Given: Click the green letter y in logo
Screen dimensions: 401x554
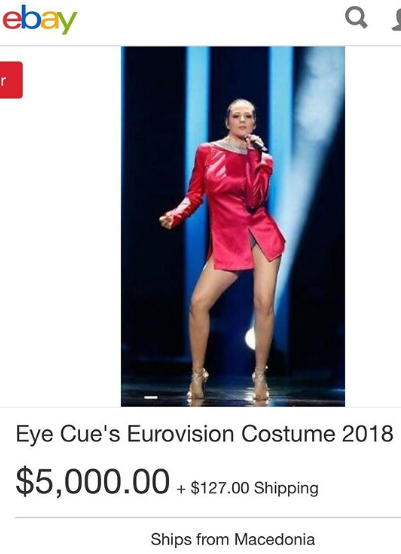Looking at the screenshot, I should 67,23.
